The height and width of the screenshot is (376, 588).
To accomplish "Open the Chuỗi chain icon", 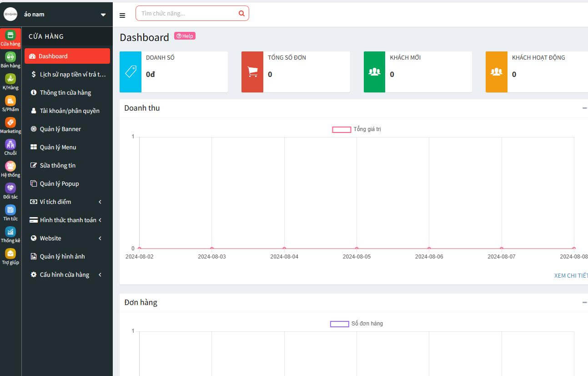I will coord(10,147).
